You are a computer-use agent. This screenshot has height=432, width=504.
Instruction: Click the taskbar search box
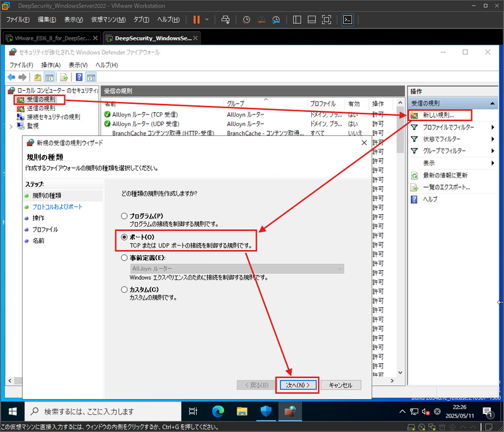coord(103,411)
